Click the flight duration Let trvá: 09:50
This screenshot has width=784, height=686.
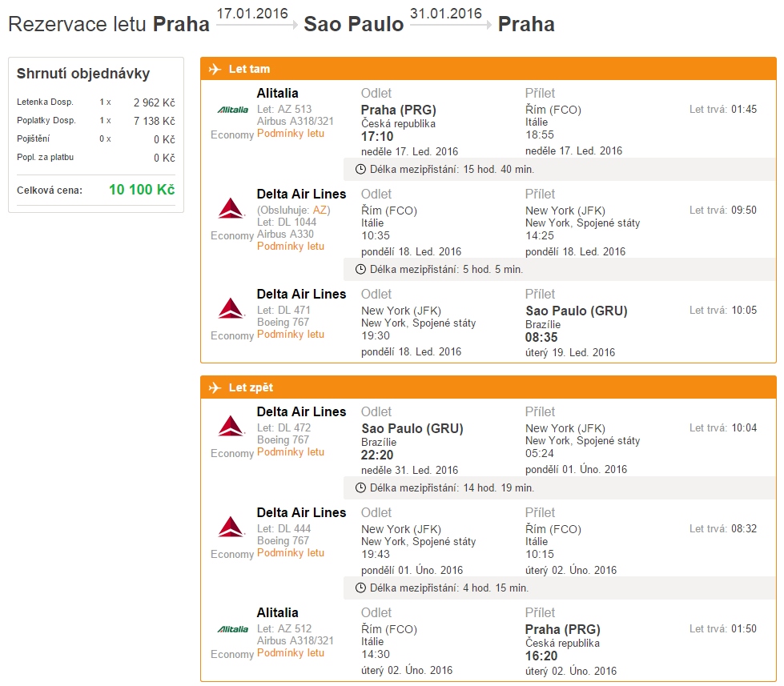pos(723,210)
